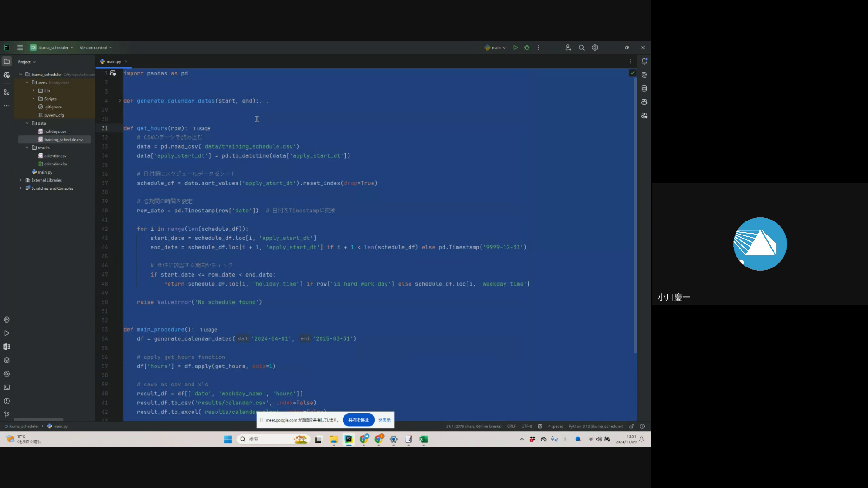Expand folded generate_calendar_dates function
Viewport: 868px width, 488px height.
(x=120, y=101)
